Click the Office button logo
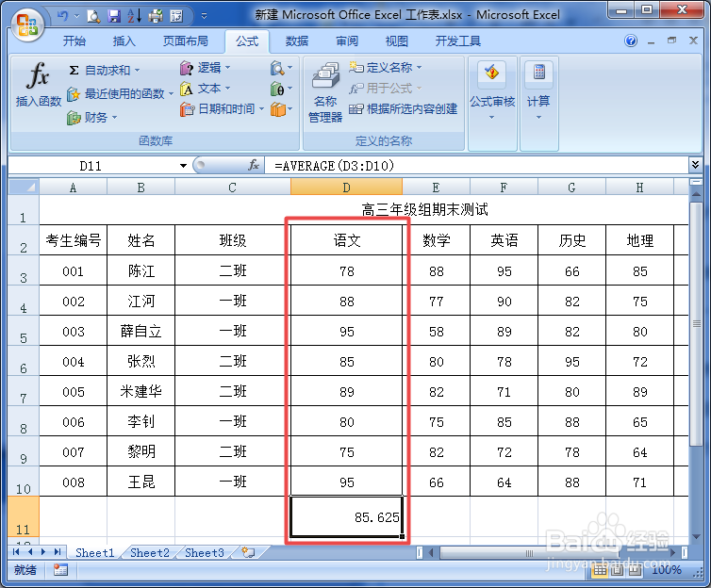Screen dimensions: 711x588 pos(27,24)
